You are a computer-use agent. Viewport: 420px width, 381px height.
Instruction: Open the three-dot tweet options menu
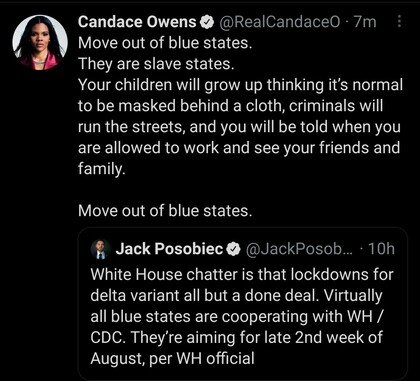point(399,22)
